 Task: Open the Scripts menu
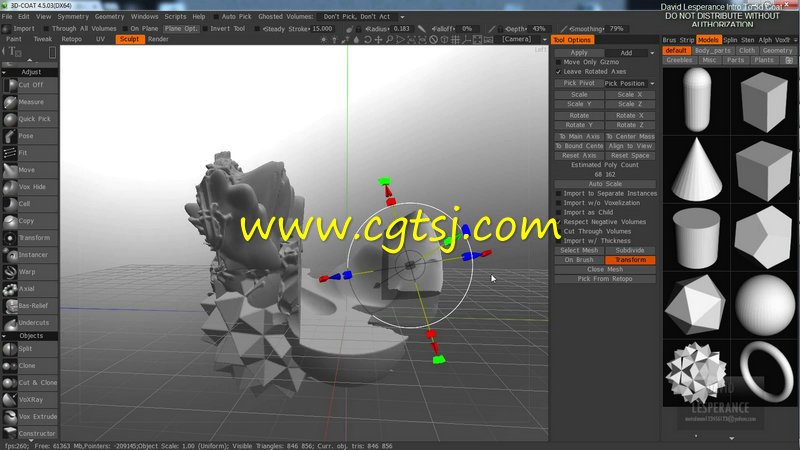point(175,17)
